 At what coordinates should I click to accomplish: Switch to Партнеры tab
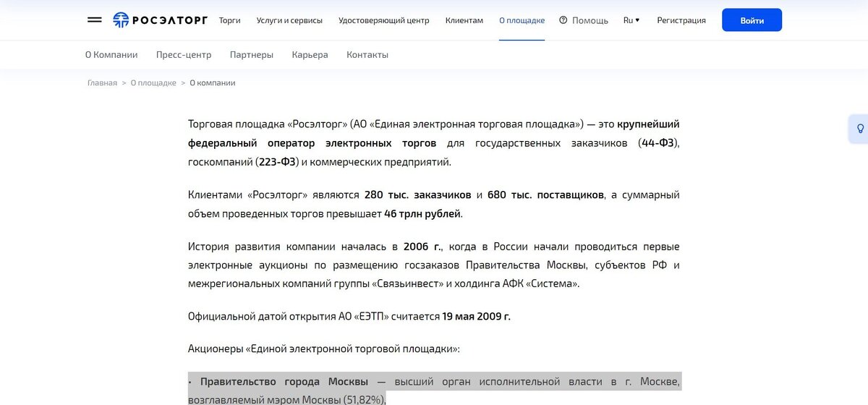252,55
